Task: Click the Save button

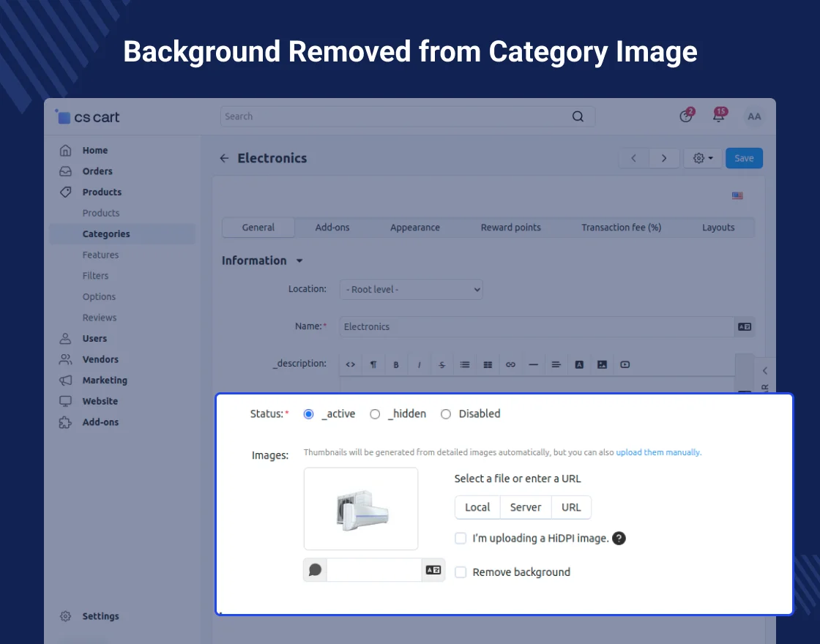Action: click(744, 158)
